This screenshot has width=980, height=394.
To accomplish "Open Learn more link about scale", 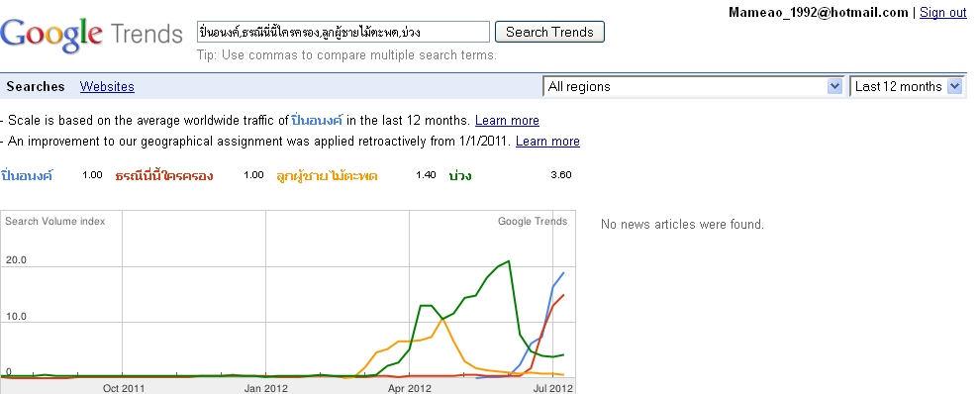I will [507, 120].
